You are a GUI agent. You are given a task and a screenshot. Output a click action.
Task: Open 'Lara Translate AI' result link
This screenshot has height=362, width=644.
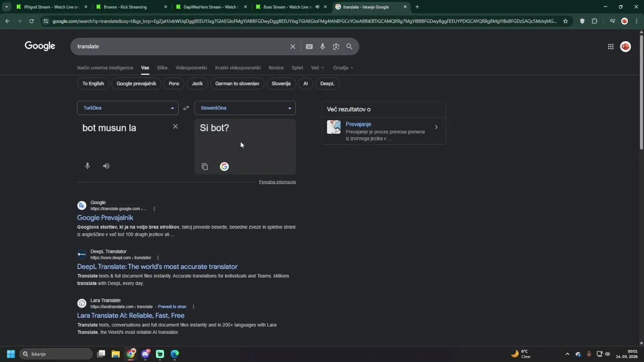tap(131, 315)
